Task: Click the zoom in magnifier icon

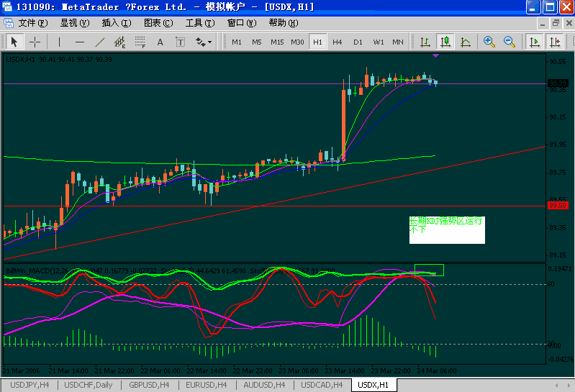Action: (x=489, y=42)
